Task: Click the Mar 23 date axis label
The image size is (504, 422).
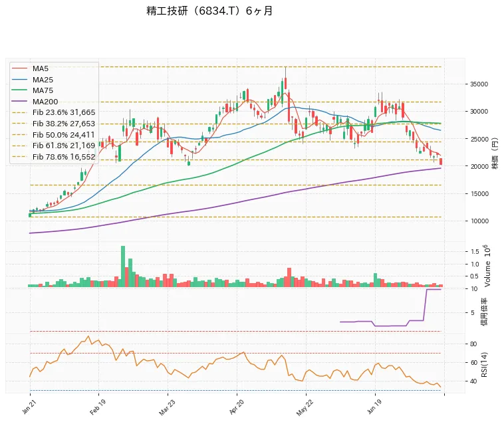Action: pyautogui.click(x=166, y=407)
